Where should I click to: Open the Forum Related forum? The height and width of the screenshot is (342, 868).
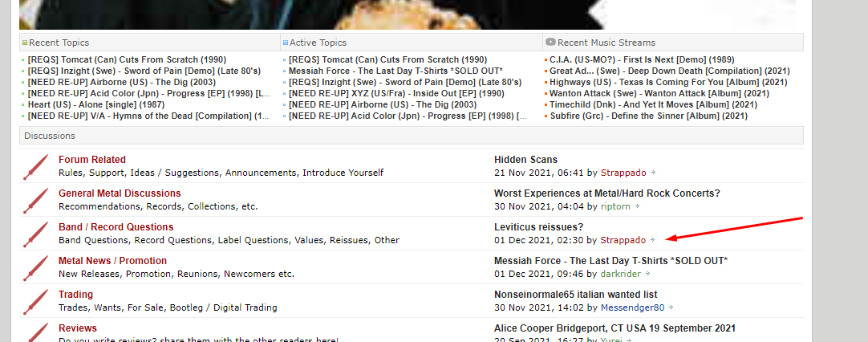(92, 160)
